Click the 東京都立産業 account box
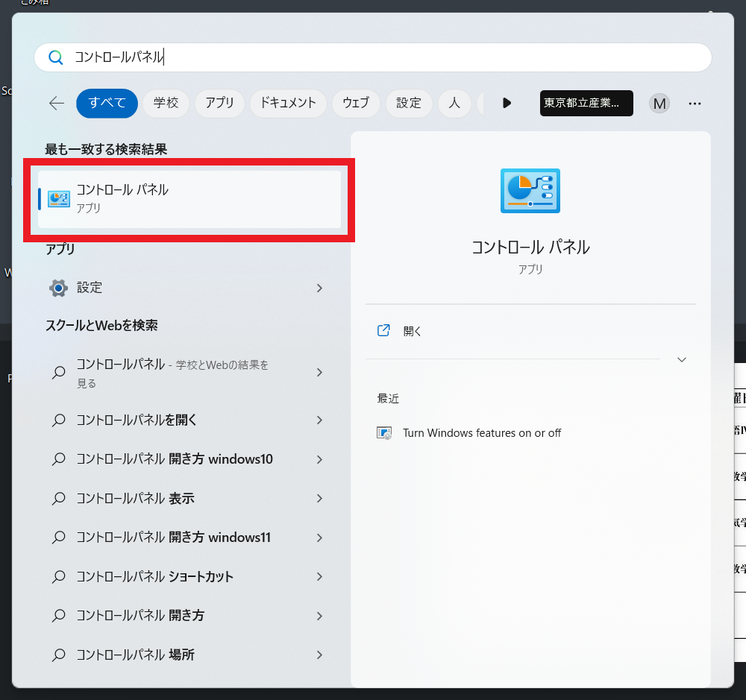This screenshot has width=746, height=700. [x=586, y=104]
